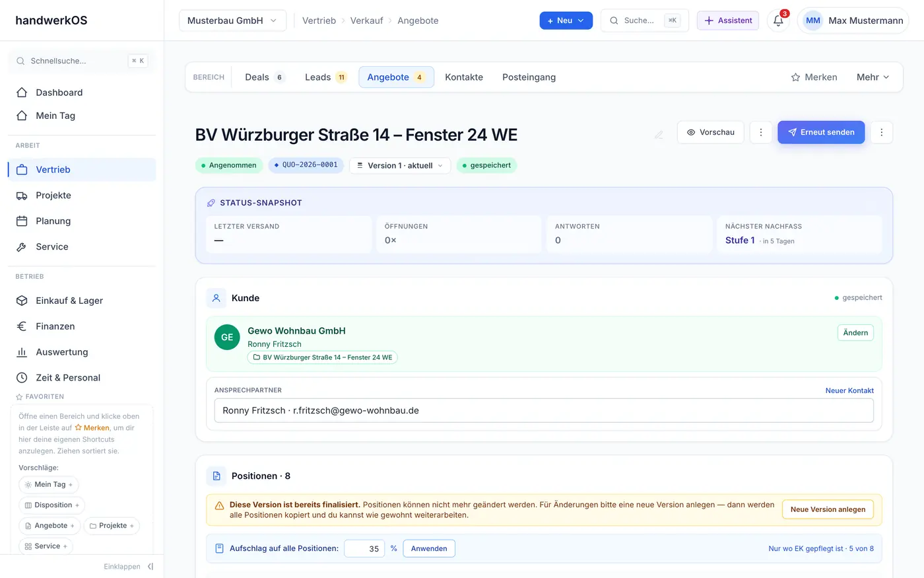
Task: Click the Aufschlag percentage field showing 35
Action: [364, 548]
